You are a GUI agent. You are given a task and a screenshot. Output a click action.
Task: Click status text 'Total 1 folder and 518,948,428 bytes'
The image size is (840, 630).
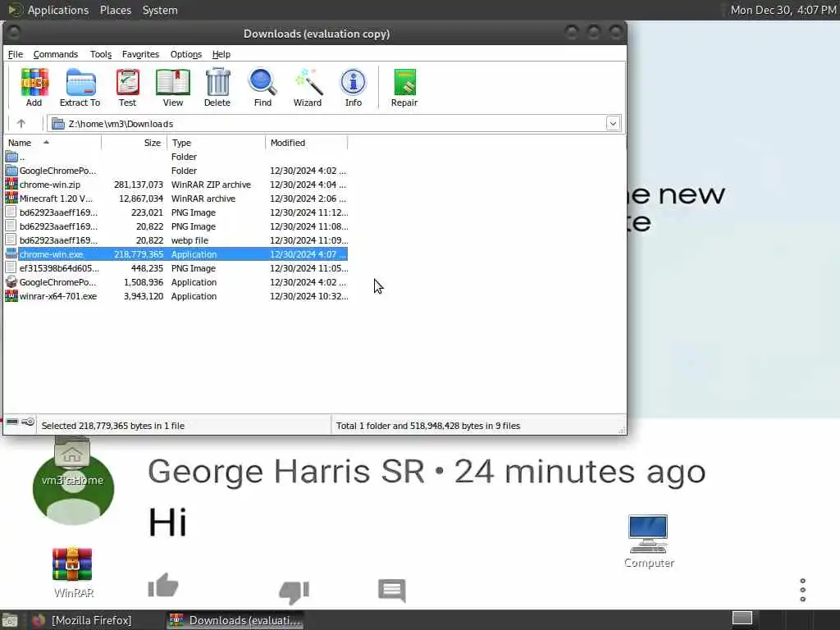pyautogui.click(x=428, y=426)
